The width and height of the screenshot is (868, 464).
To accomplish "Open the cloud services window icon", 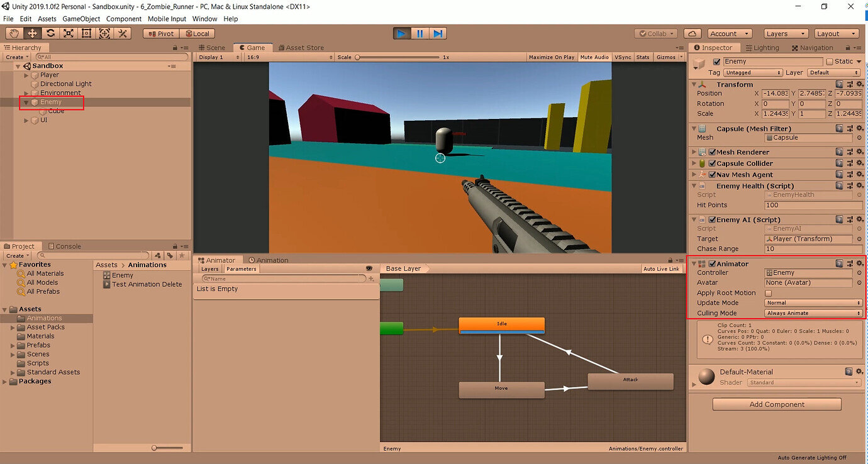I will tap(691, 33).
